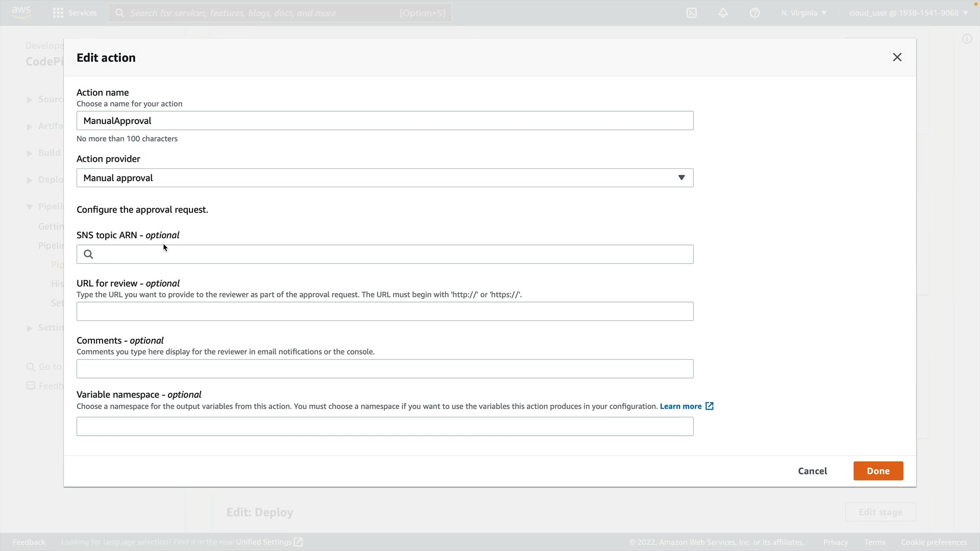This screenshot has height=551, width=980.
Task: Click into the URL for review field
Action: [385, 311]
